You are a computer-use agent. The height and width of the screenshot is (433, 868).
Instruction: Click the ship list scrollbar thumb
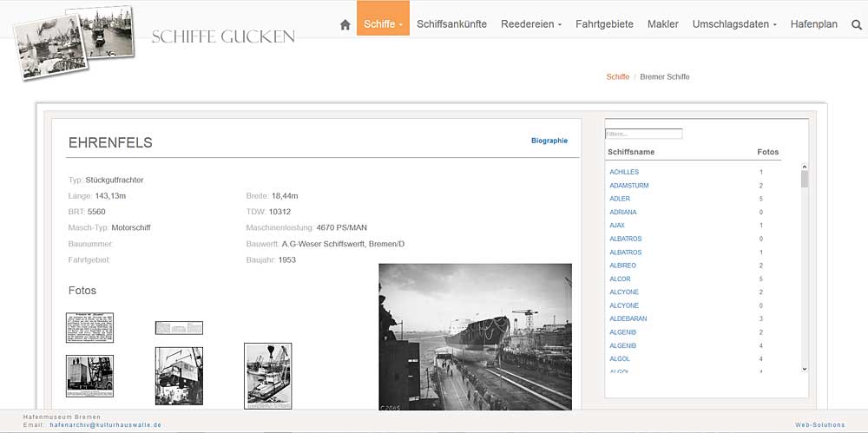[x=805, y=179]
